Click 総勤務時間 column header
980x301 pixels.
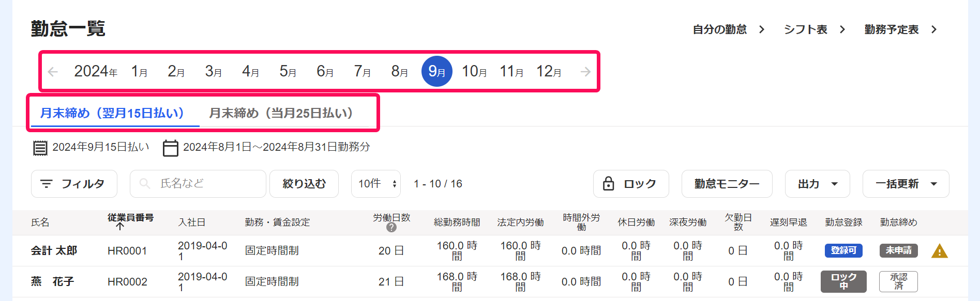(457, 222)
